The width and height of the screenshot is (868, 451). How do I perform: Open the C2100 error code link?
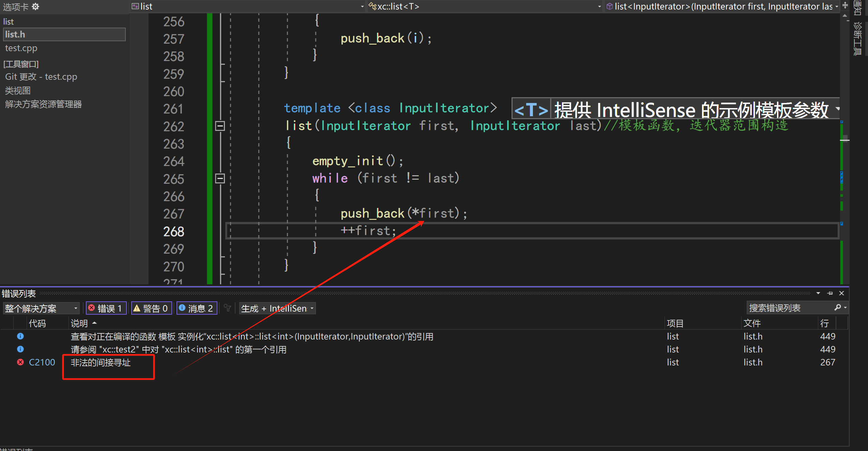point(42,362)
